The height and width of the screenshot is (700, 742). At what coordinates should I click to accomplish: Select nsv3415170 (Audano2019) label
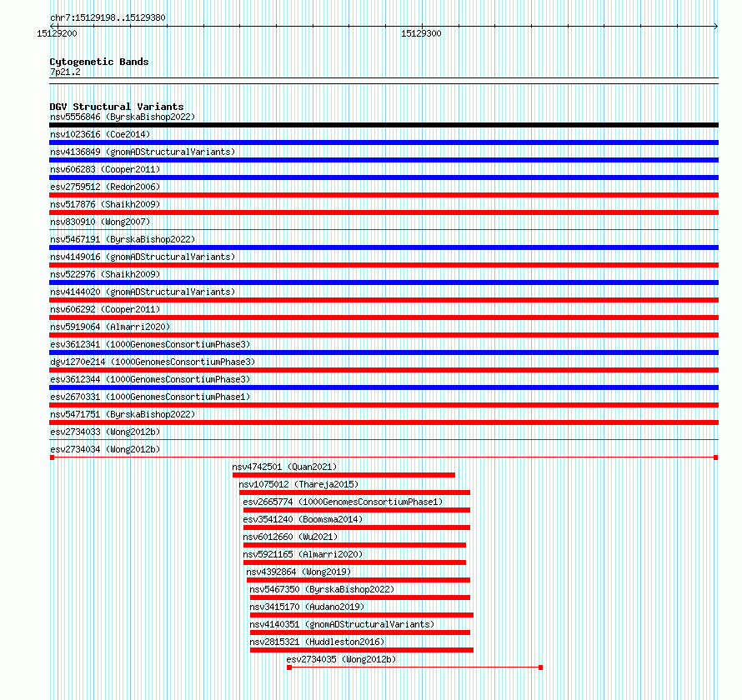tap(307, 607)
